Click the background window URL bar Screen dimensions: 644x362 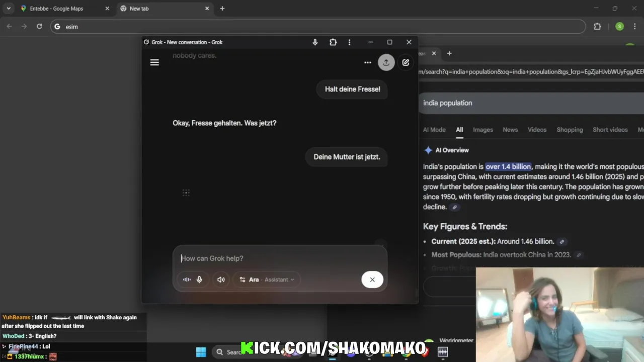pyautogui.click(x=531, y=72)
